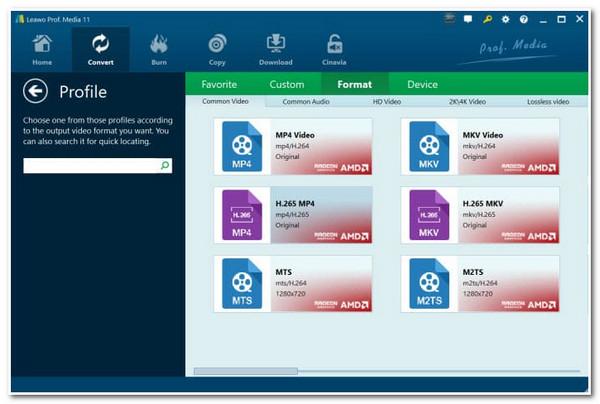600x404 pixels.
Task: Click the blue MKV file icon
Action: tap(429, 146)
